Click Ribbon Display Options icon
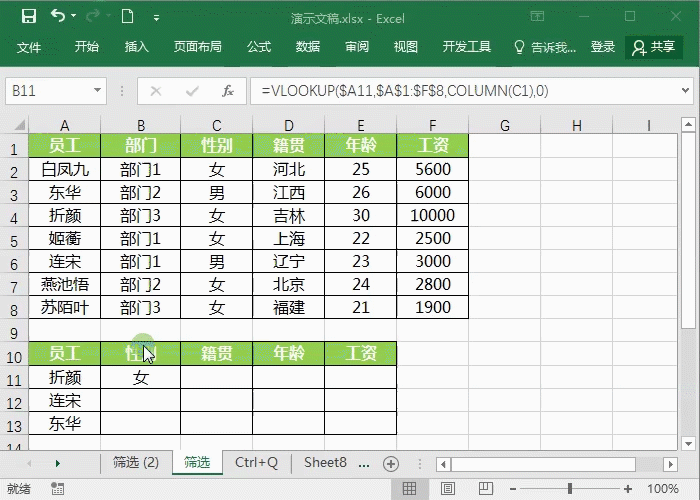 click(538, 17)
